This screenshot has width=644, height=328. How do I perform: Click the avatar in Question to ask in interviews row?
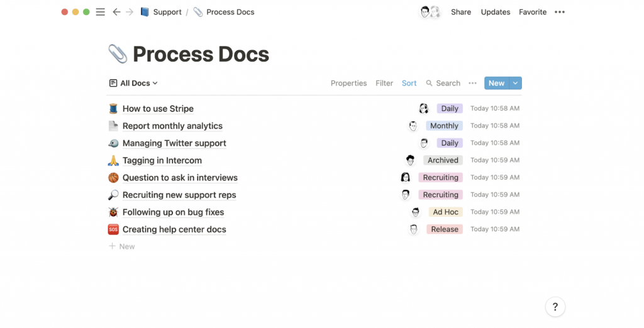(x=406, y=177)
